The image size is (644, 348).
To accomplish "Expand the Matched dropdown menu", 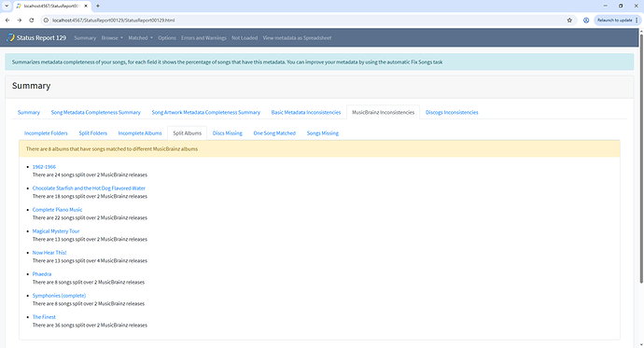I will tap(140, 37).
